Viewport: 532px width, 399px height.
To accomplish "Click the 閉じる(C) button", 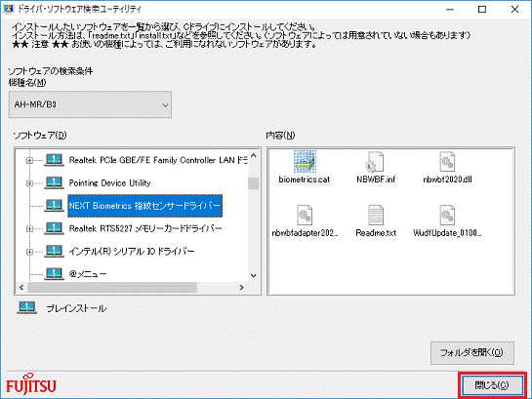I will click(x=492, y=385).
